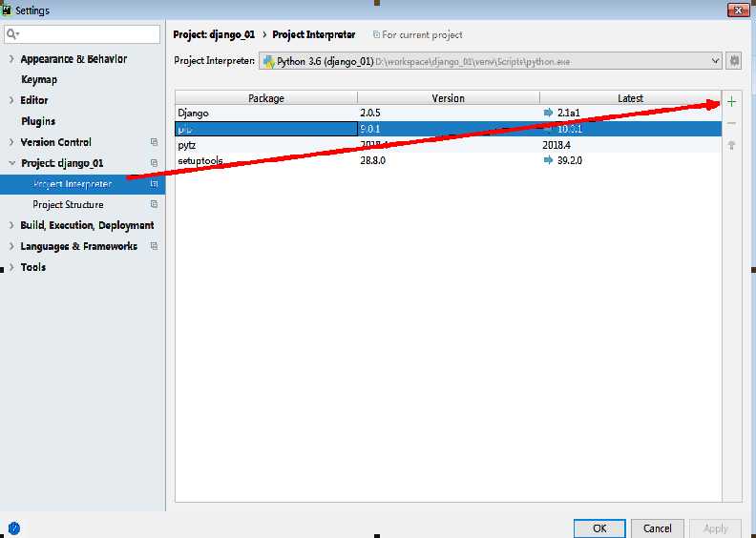Select the Django package row

tap(449, 113)
